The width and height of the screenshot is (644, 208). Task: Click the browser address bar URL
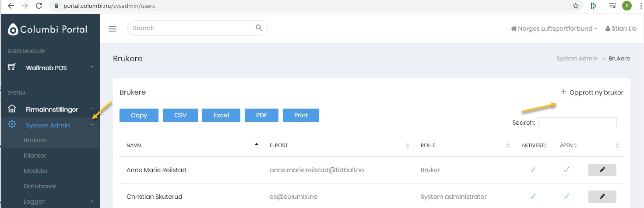coord(108,7)
